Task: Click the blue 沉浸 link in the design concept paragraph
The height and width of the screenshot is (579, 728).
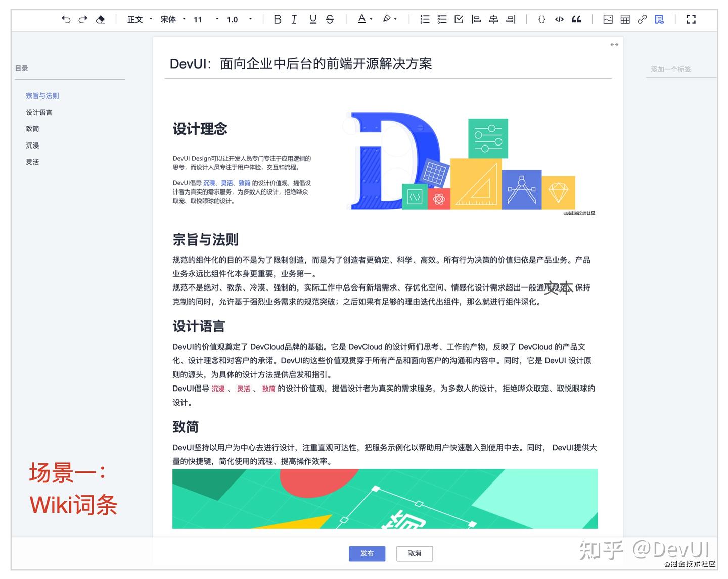Action: click(x=209, y=183)
